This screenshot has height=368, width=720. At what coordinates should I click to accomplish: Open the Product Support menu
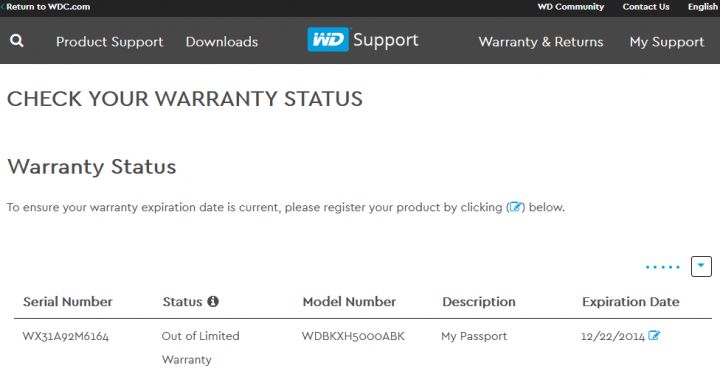pos(110,42)
